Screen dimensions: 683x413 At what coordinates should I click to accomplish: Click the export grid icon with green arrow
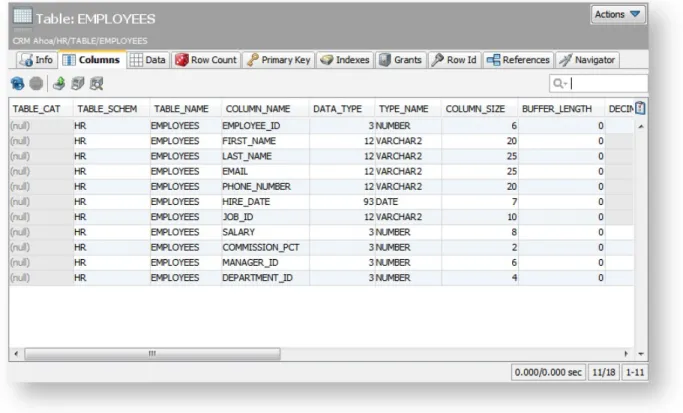coord(59,83)
